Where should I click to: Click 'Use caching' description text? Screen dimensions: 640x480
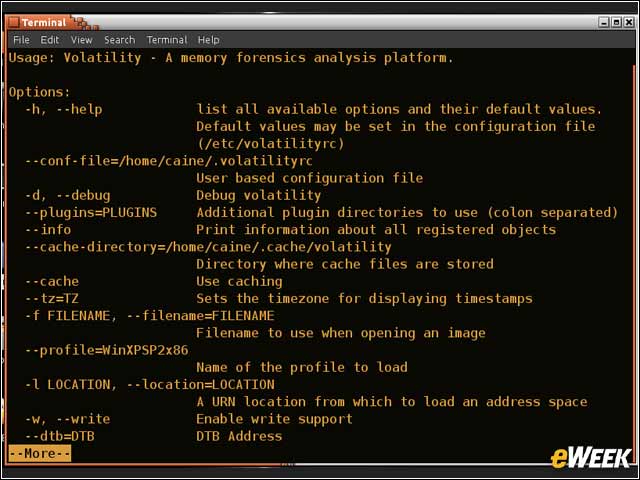tap(239, 282)
